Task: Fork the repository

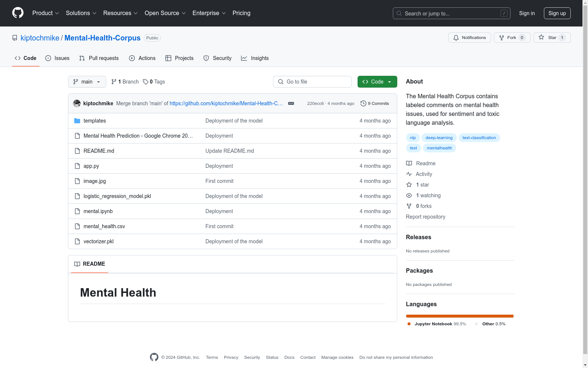Action: (x=512, y=38)
